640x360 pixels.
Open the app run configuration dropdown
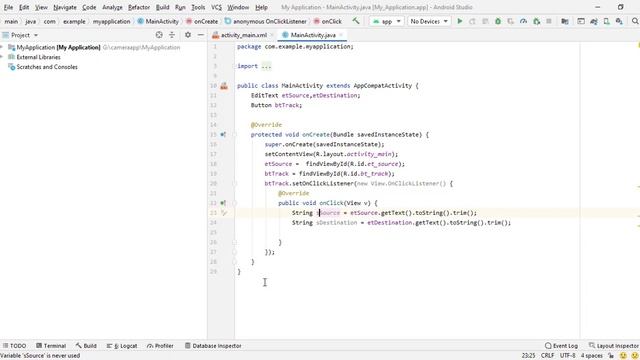pyautogui.click(x=386, y=21)
